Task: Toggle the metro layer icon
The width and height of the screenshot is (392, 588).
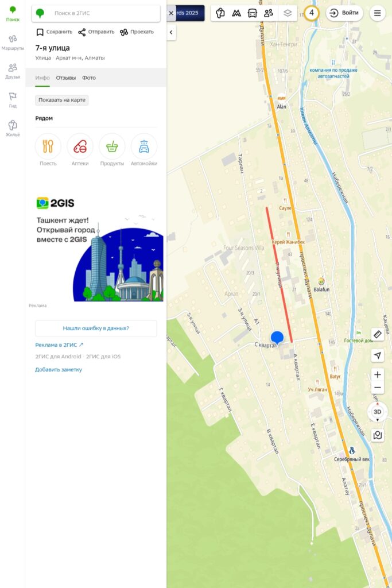Action: (236, 13)
